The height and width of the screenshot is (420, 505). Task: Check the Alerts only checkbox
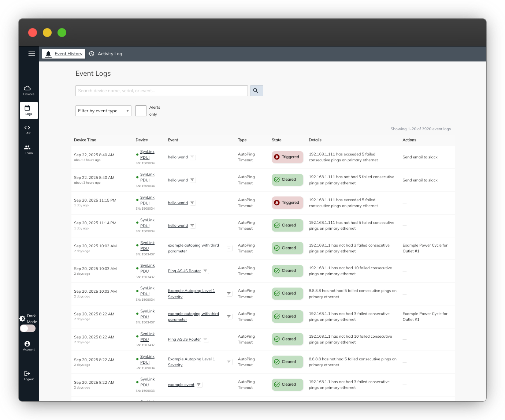click(141, 111)
